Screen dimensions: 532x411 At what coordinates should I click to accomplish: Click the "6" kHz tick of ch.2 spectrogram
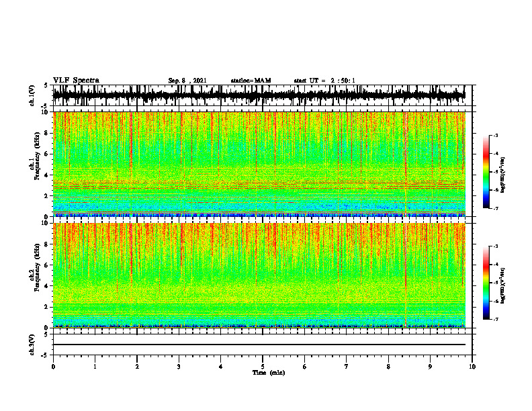tap(47, 265)
